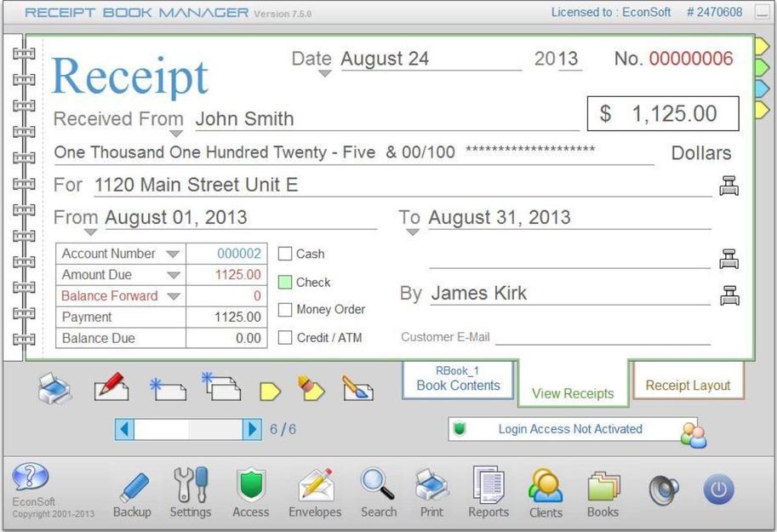This screenshot has width=777, height=532.
Task: Click the stamp icon on the blank memo line
Action: pyautogui.click(x=729, y=259)
